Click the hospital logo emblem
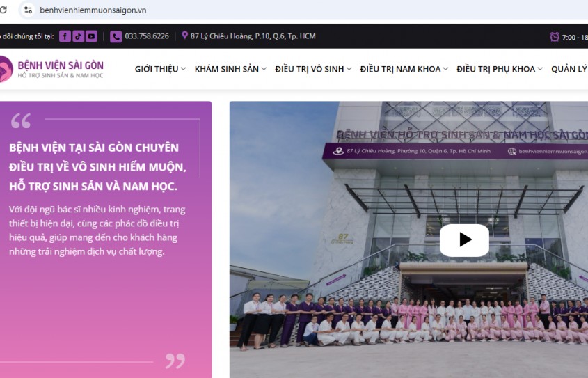Image resolution: width=588 pixels, height=378 pixels. (6, 69)
